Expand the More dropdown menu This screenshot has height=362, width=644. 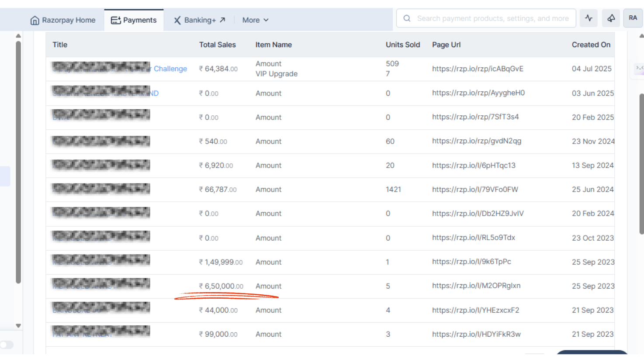click(255, 20)
